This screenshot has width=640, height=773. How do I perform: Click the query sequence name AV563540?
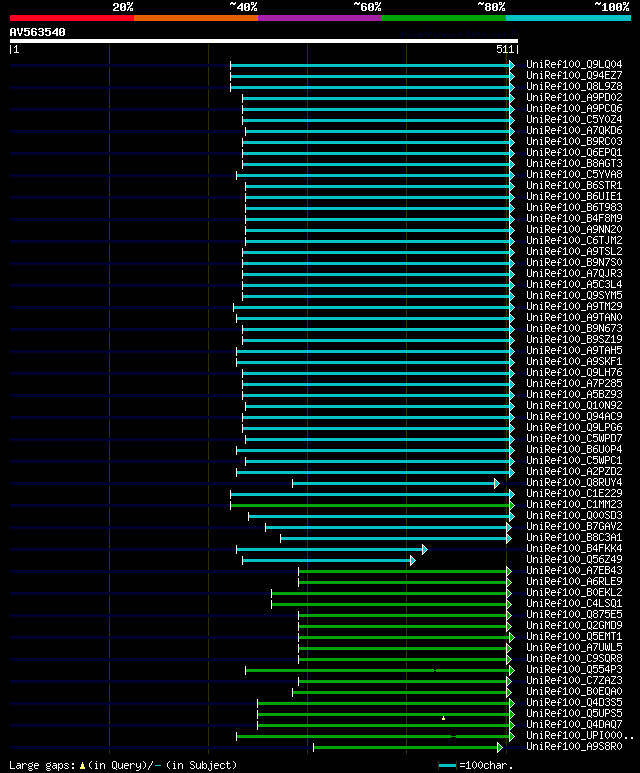(37, 32)
